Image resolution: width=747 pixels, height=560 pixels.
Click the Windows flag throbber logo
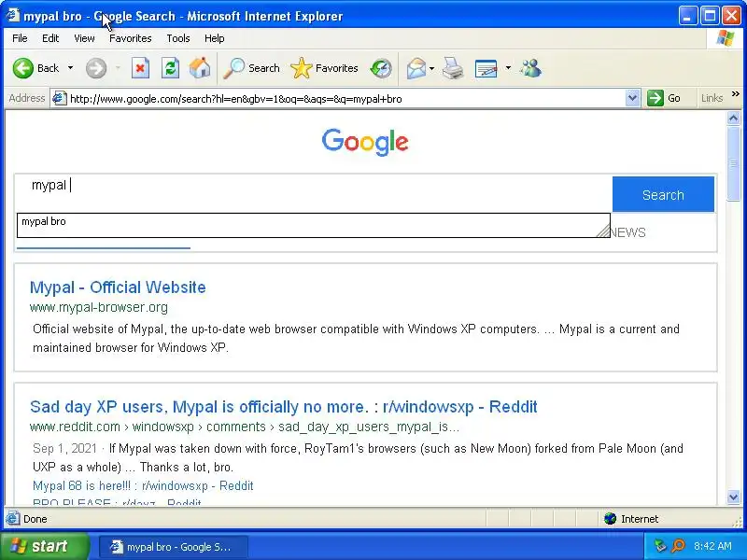(726, 38)
